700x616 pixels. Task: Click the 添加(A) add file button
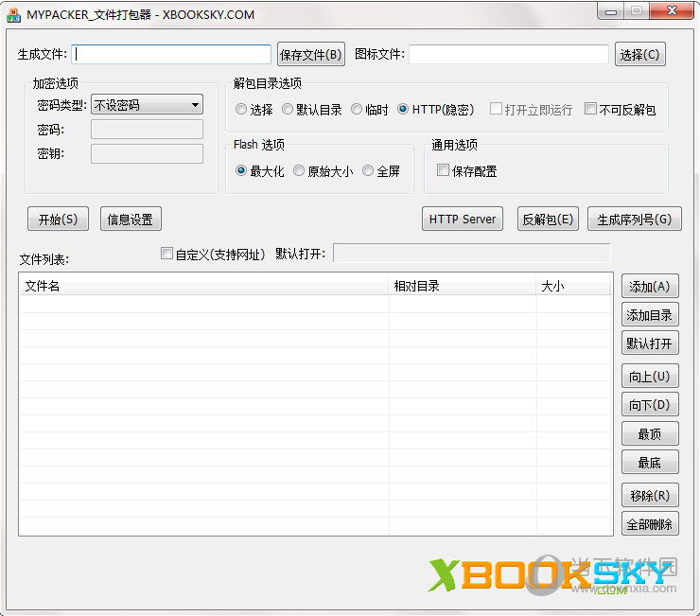(x=650, y=287)
